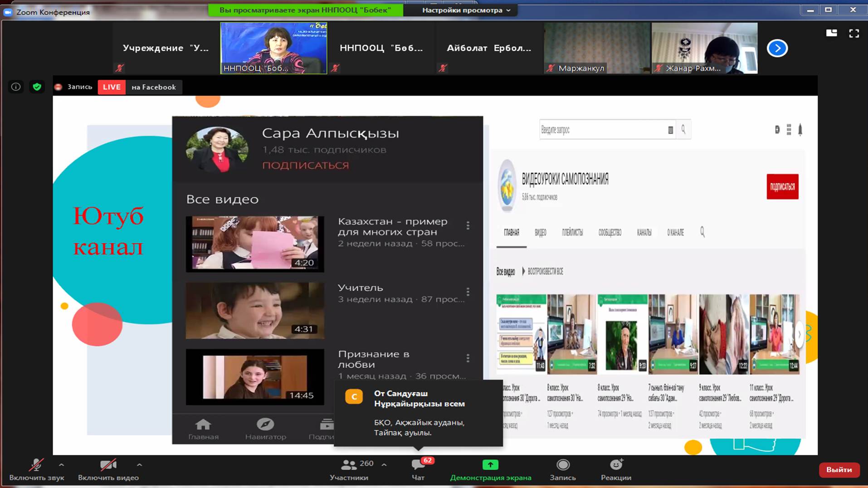Open Настройки просмотра view options dropdown
868x488 pixels.
point(466,10)
